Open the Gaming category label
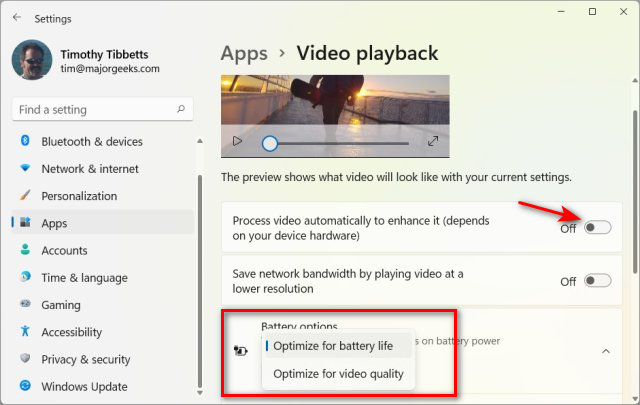This screenshot has height=405, width=640. pos(61,305)
